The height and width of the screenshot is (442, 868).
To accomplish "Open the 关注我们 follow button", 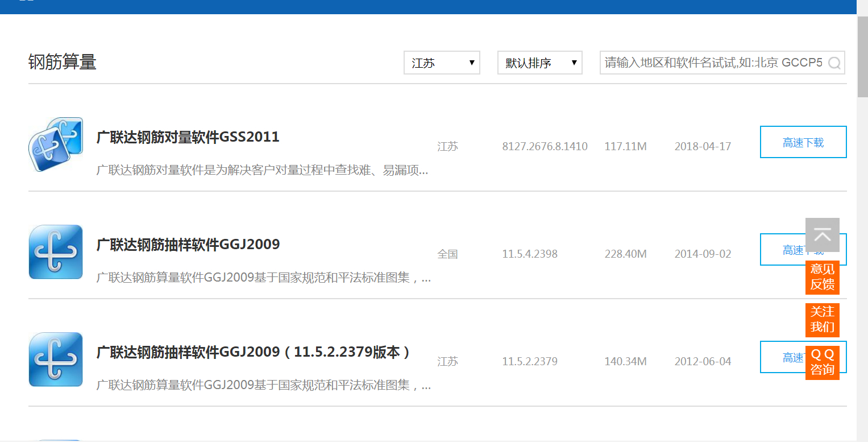I will coord(822,320).
